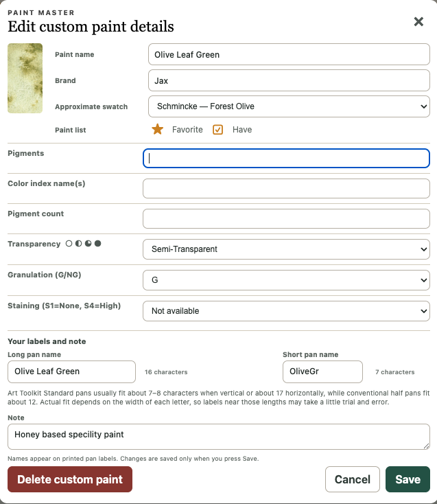Click the Cancel button
This screenshot has height=504, width=437.
coord(352,479)
